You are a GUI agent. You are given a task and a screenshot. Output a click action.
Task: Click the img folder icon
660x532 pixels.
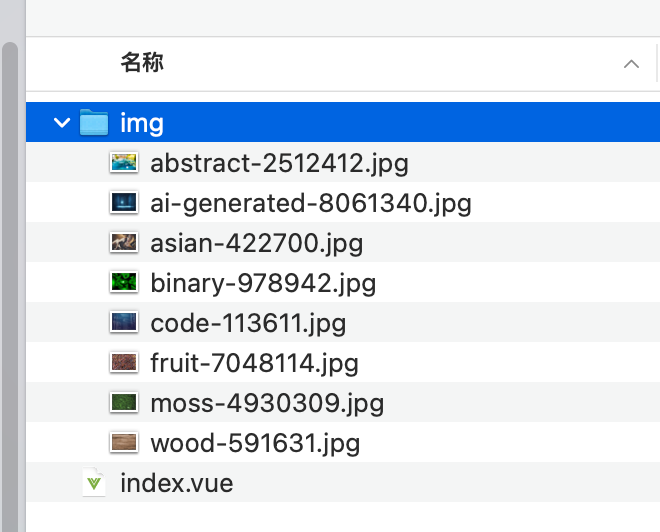[x=94, y=122]
